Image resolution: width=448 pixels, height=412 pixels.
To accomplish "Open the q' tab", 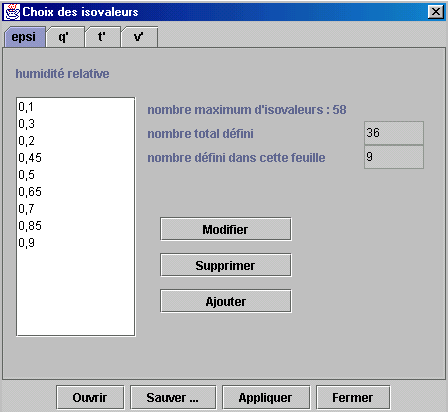I will pos(65,37).
